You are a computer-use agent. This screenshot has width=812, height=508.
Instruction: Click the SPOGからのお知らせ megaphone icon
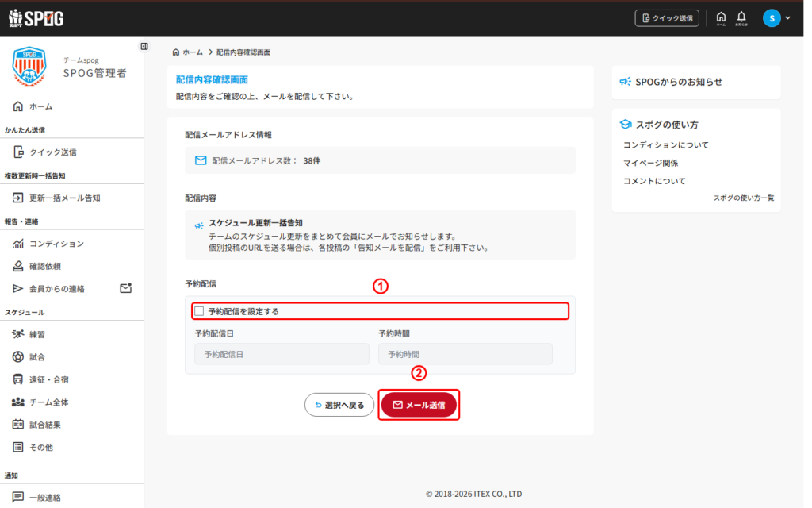click(626, 82)
